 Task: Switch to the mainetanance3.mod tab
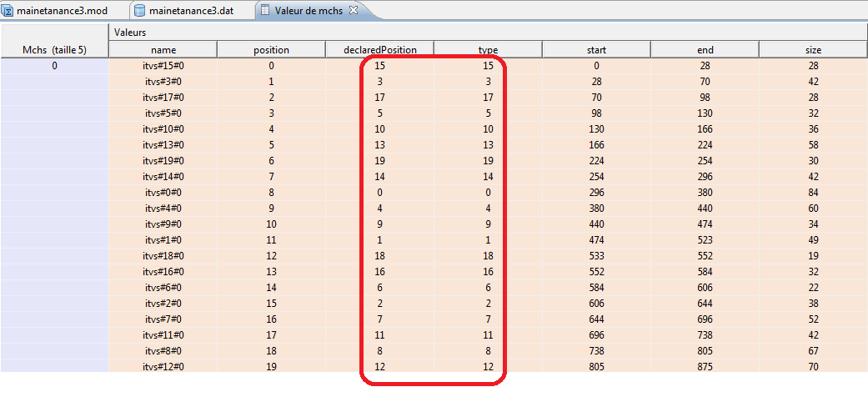(x=55, y=11)
